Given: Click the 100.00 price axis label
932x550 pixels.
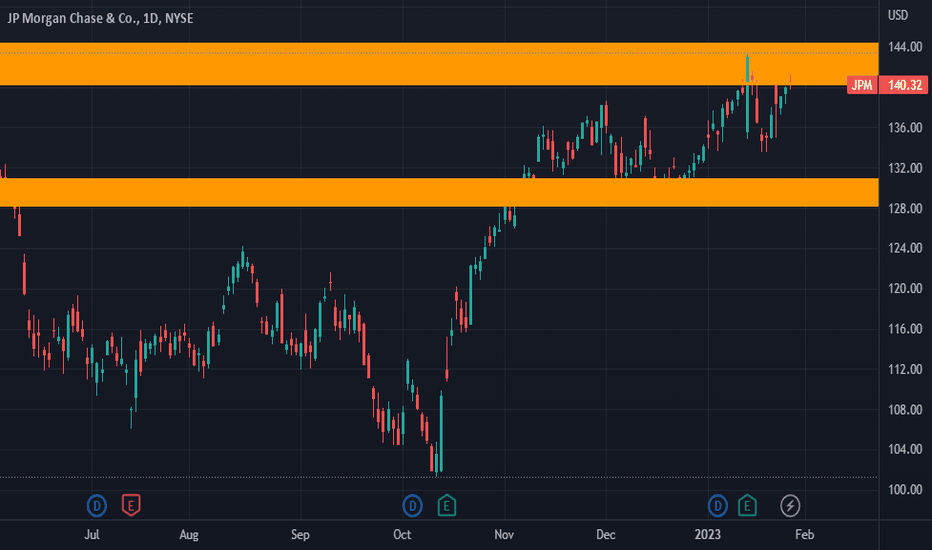Looking at the screenshot, I should click(x=905, y=490).
